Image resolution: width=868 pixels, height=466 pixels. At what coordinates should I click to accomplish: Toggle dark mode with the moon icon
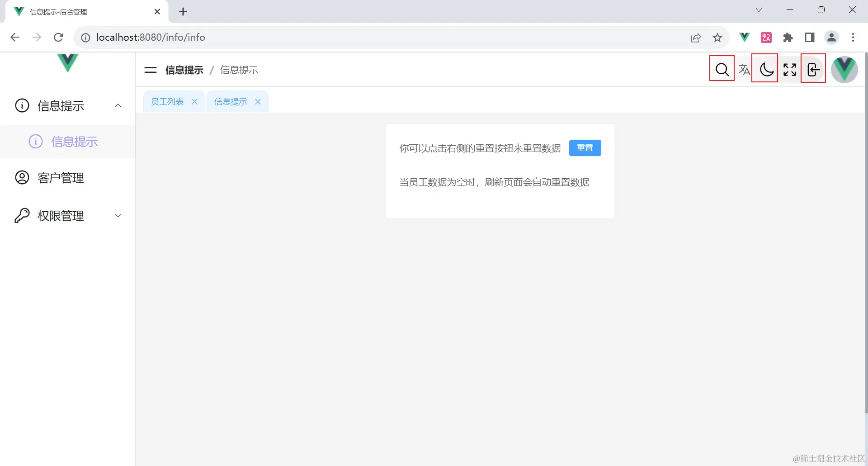767,69
